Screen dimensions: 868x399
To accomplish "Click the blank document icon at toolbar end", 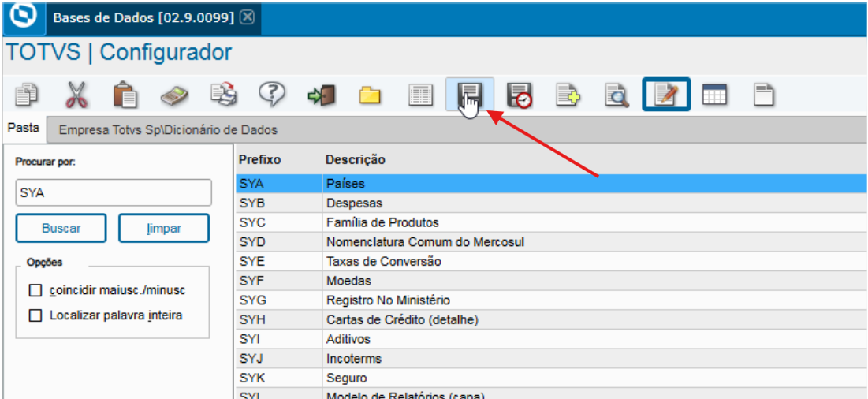I will coord(764,95).
